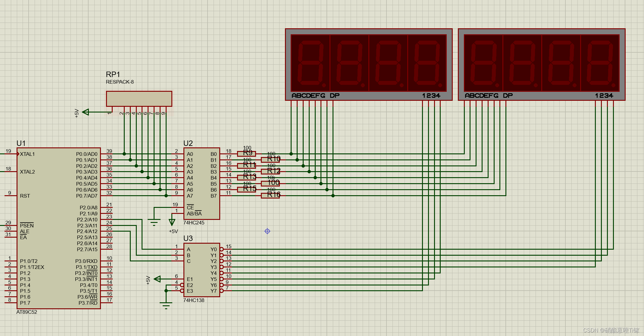The image size is (644, 336).
Task: Click the +5V power arrow below U2
Action: 172,222
